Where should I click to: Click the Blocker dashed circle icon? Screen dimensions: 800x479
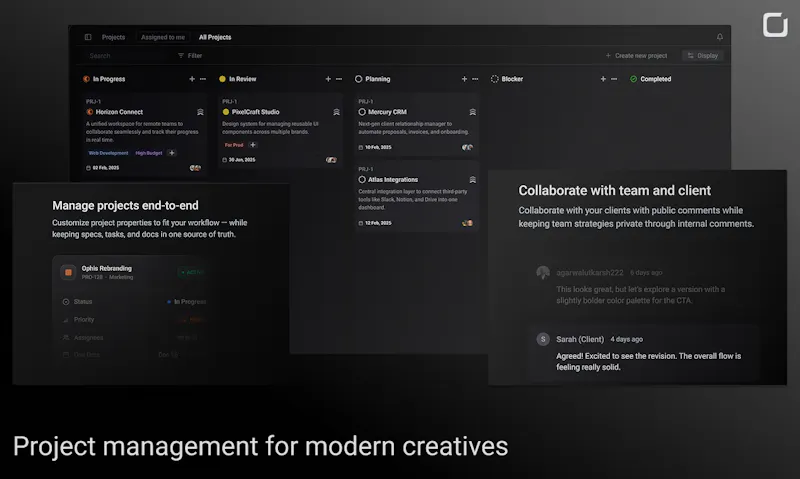click(x=494, y=79)
